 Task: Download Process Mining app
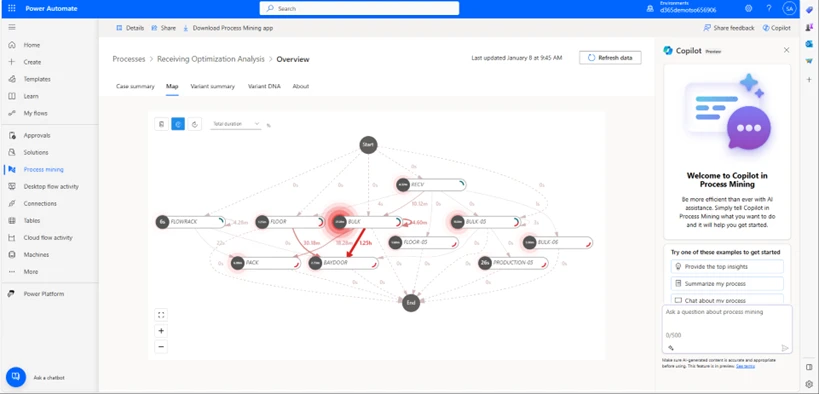click(x=228, y=28)
